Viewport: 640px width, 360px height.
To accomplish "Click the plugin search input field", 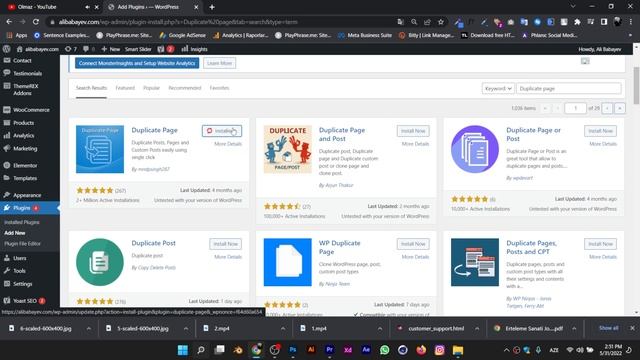I will [569, 89].
